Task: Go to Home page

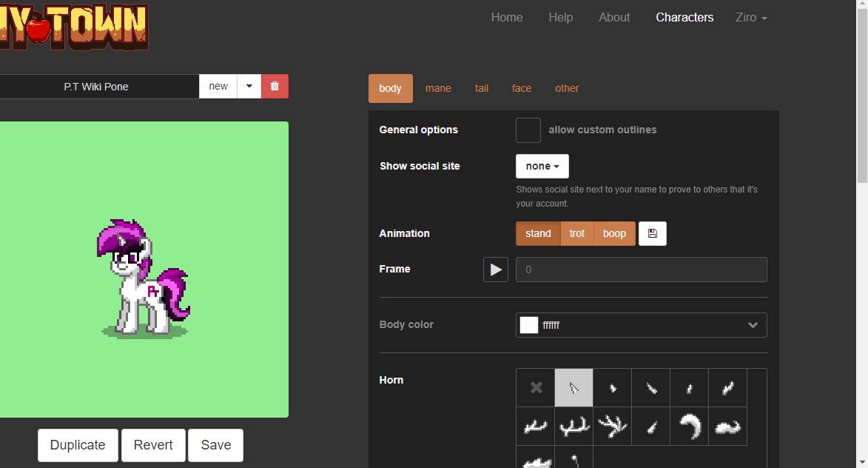Action: click(507, 18)
